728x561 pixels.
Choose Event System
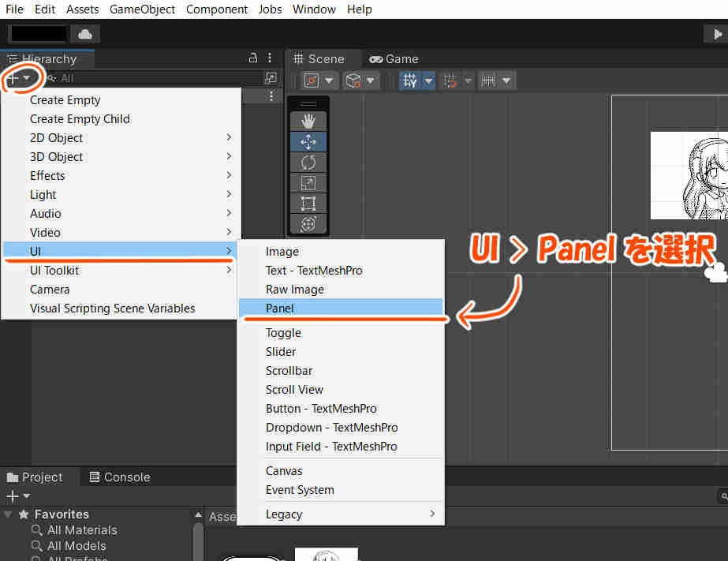pos(342,490)
